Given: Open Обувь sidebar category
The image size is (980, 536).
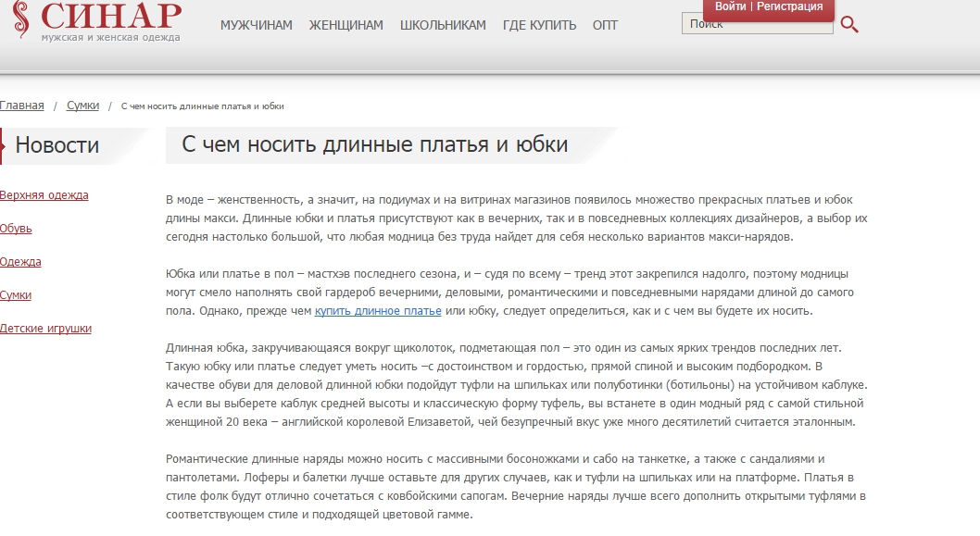Looking at the screenshot, I should [x=16, y=229].
